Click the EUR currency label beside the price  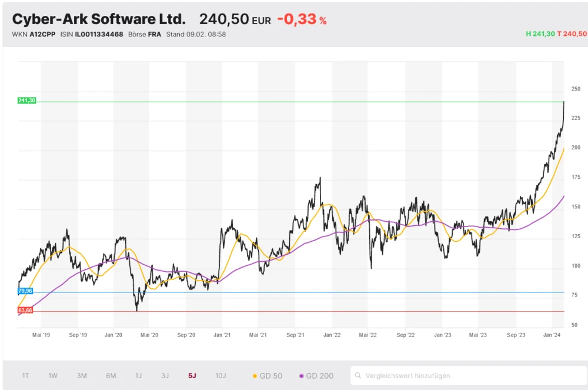pyautogui.click(x=262, y=20)
